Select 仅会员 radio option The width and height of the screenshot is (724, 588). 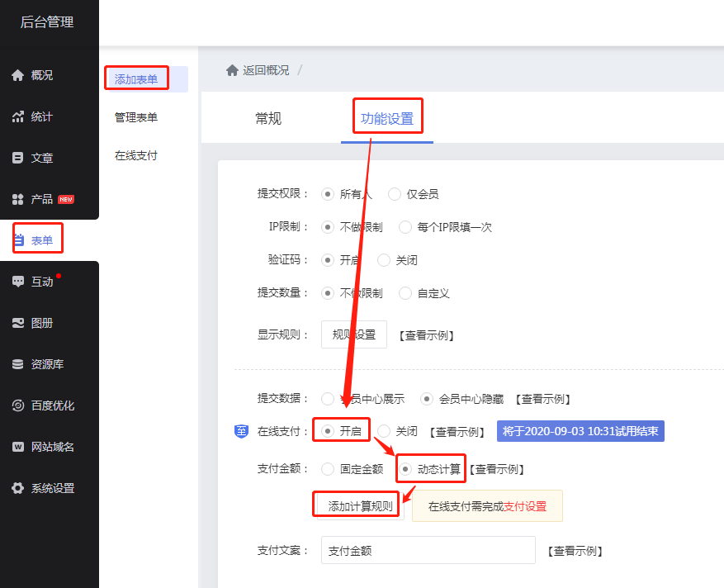coord(395,194)
